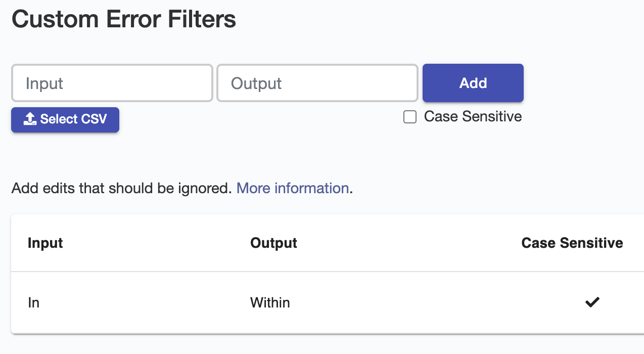
Task: Click the Custom Error Filters heading
Action: [x=124, y=20]
